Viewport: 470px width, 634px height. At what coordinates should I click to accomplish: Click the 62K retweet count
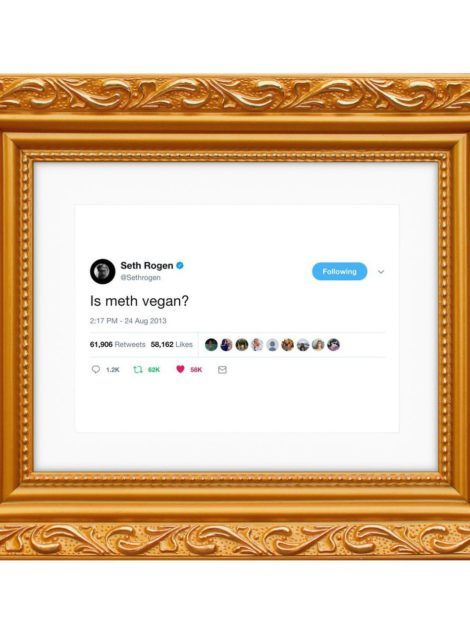point(154,370)
